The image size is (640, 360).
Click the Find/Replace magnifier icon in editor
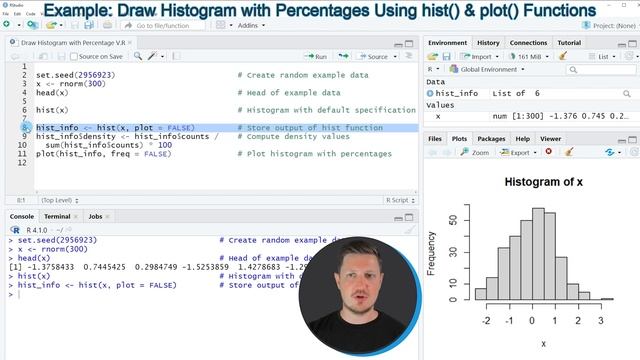tap(138, 56)
